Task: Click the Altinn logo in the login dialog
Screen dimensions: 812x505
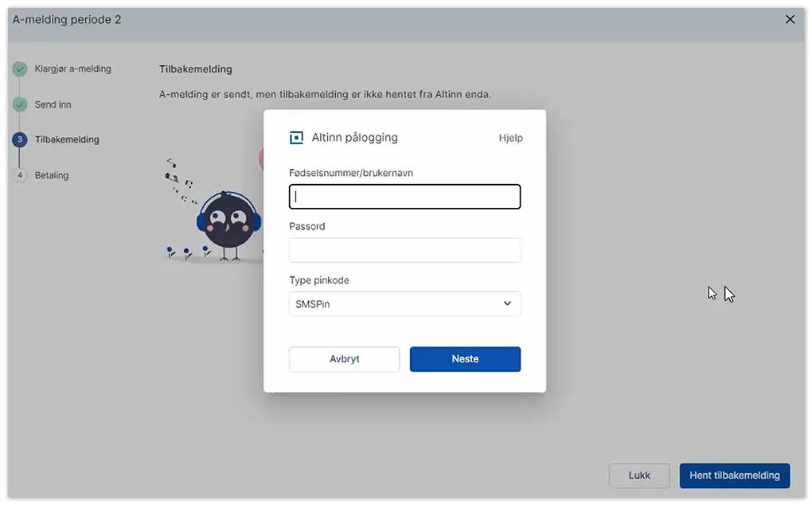Action: pyautogui.click(x=296, y=138)
